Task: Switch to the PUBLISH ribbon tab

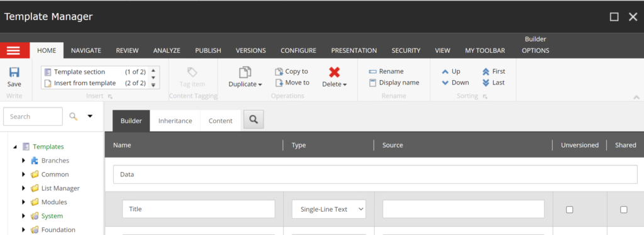Action: (208, 50)
